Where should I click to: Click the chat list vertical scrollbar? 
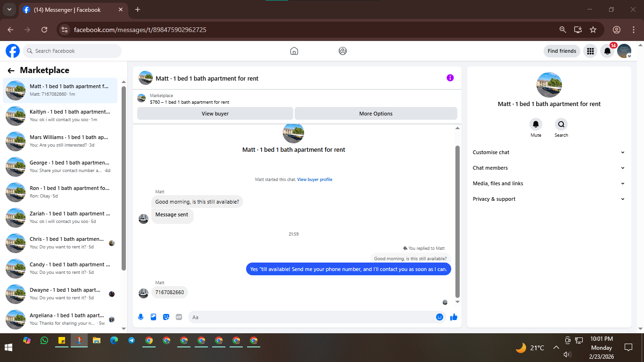(124, 178)
